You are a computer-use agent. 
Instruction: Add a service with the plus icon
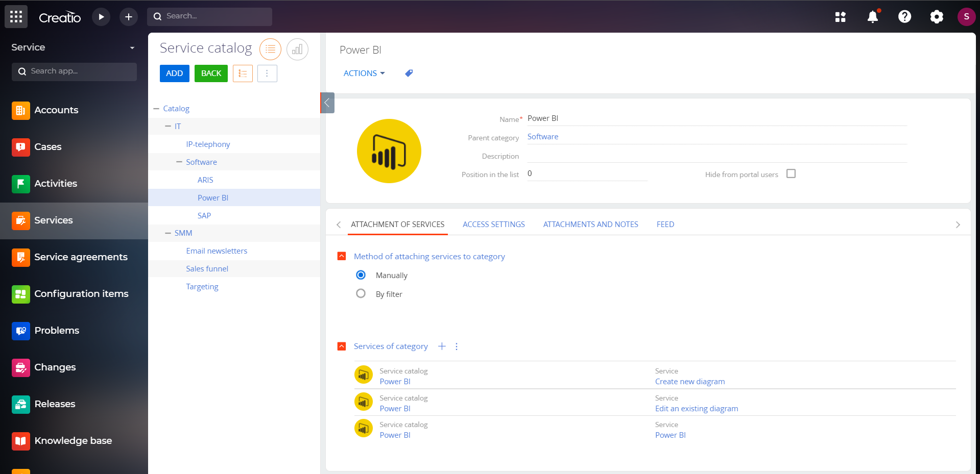point(442,346)
